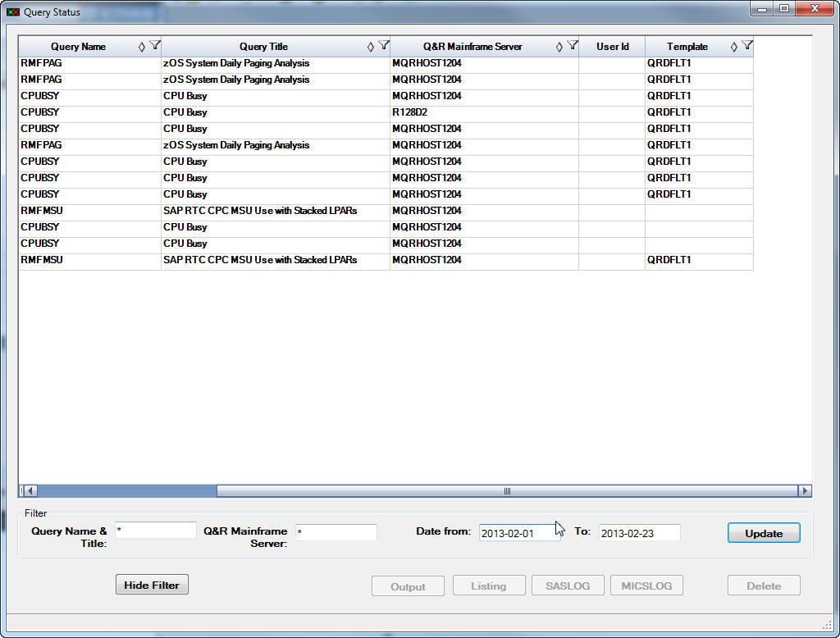
Task: Focus the Query Name & Title filter field
Action: click(155, 531)
